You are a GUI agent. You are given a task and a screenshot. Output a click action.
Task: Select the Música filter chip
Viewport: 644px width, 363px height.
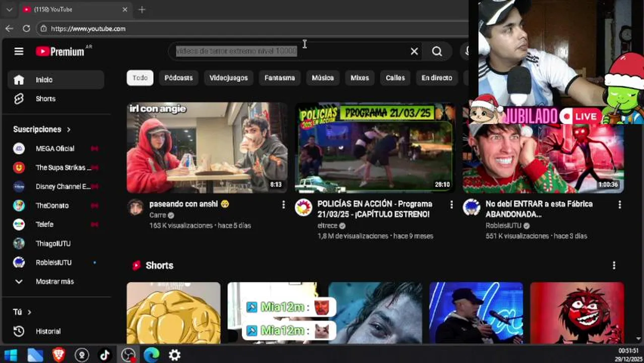tap(323, 78)
